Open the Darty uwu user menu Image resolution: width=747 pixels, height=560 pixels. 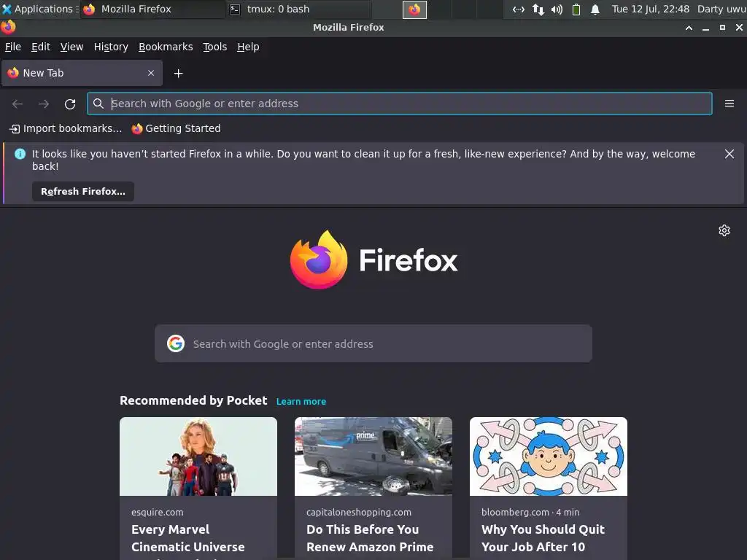[x=721, y=9]
